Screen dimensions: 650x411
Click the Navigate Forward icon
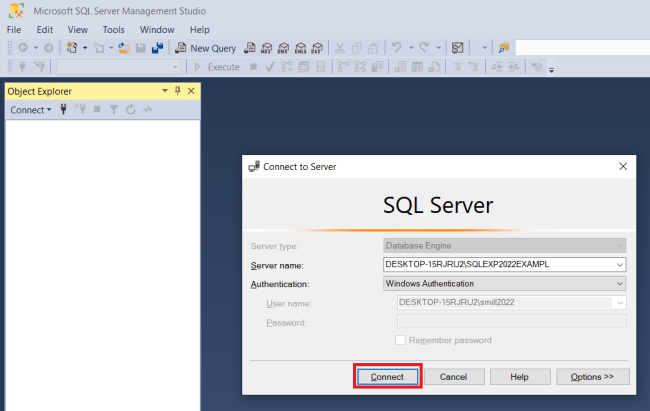click(x=49, y=48)
